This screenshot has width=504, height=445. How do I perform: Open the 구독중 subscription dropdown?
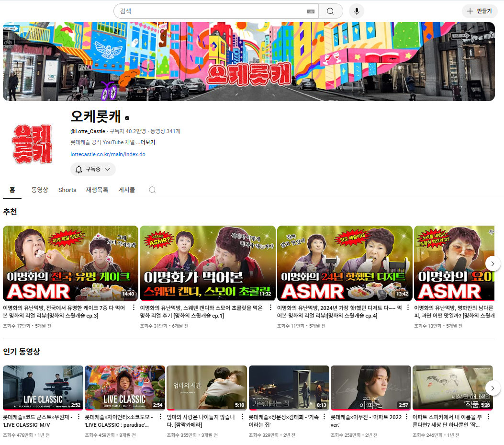click(x=93, y=169)
